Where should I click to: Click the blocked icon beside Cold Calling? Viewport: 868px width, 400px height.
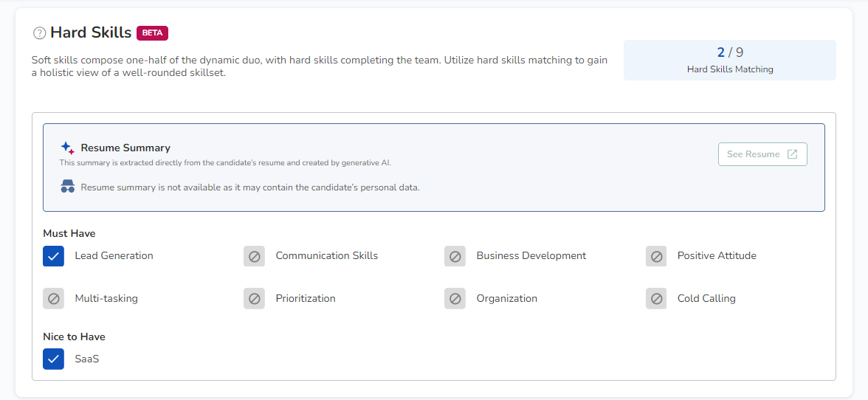tap(656, 299)
